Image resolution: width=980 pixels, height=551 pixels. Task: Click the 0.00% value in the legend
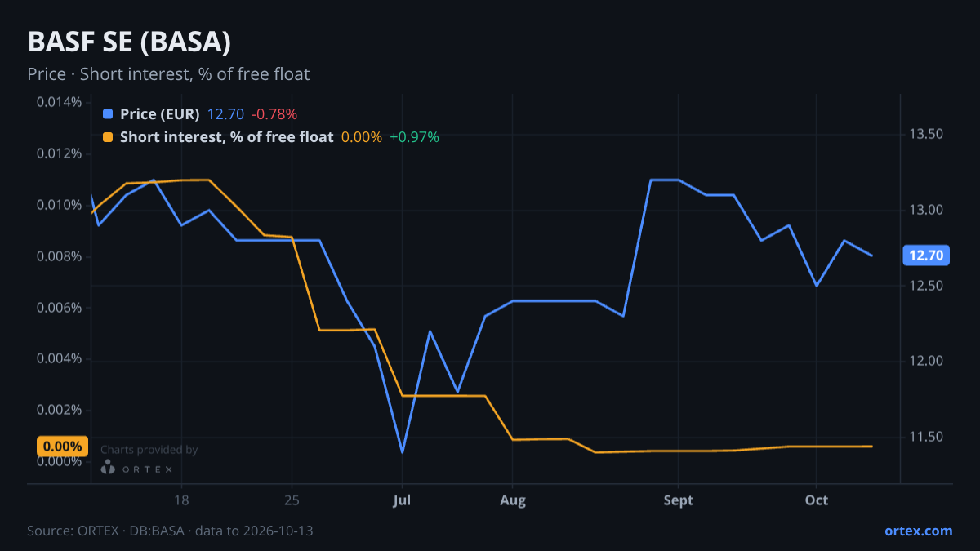[x=362, y=137]
